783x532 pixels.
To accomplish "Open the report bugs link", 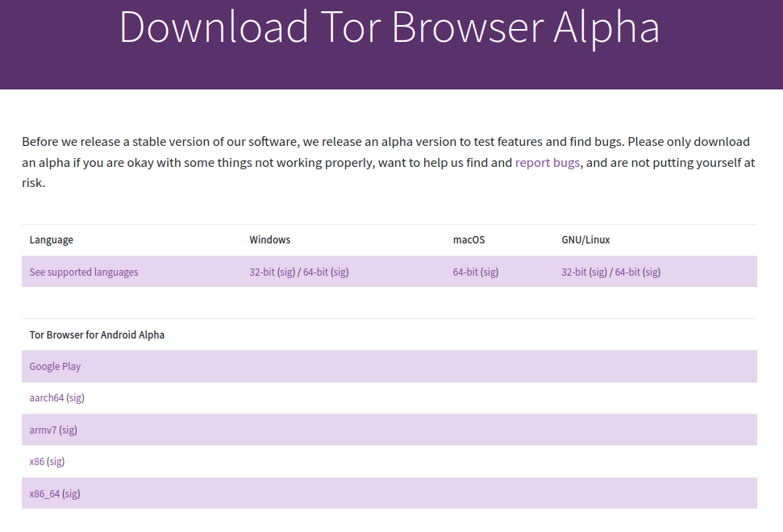I will pyautogui.click(x=548, y=162).
